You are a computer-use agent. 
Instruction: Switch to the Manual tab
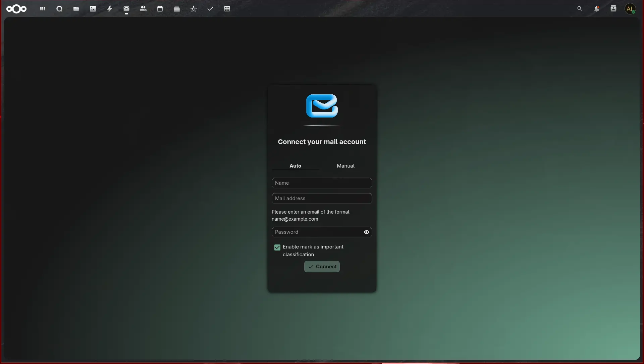[x=345, y=166]
